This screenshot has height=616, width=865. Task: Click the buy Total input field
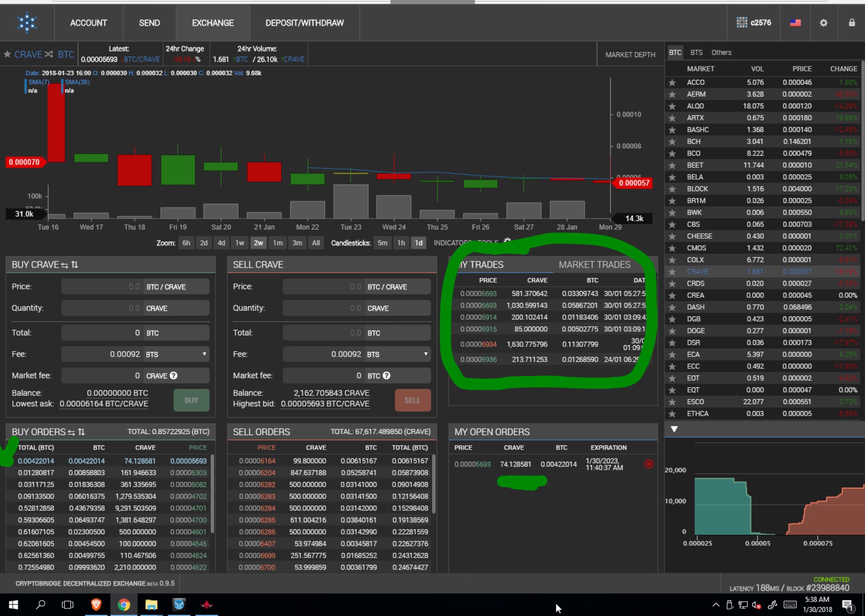[103, 333]
